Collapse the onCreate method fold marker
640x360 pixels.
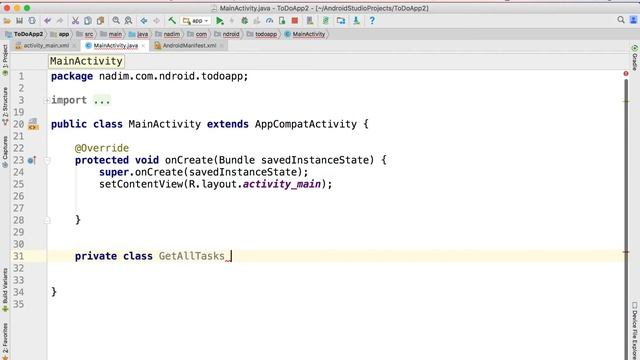coord(47,160)
